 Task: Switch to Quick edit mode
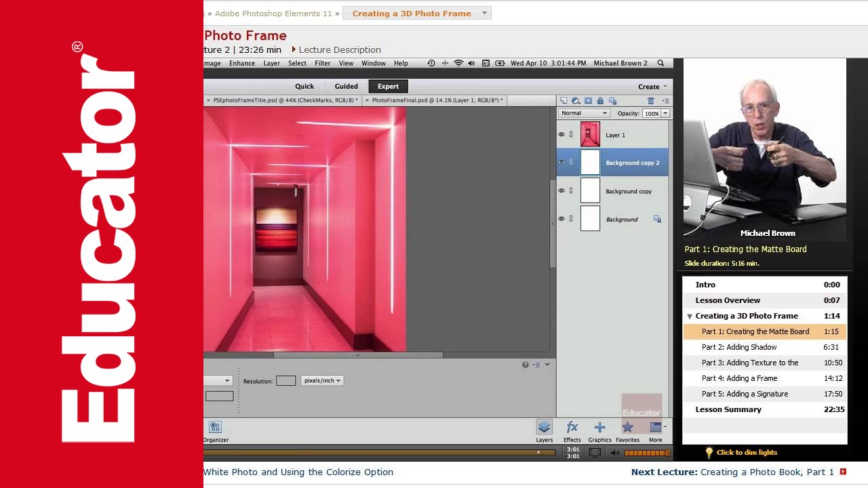point(304,86)
